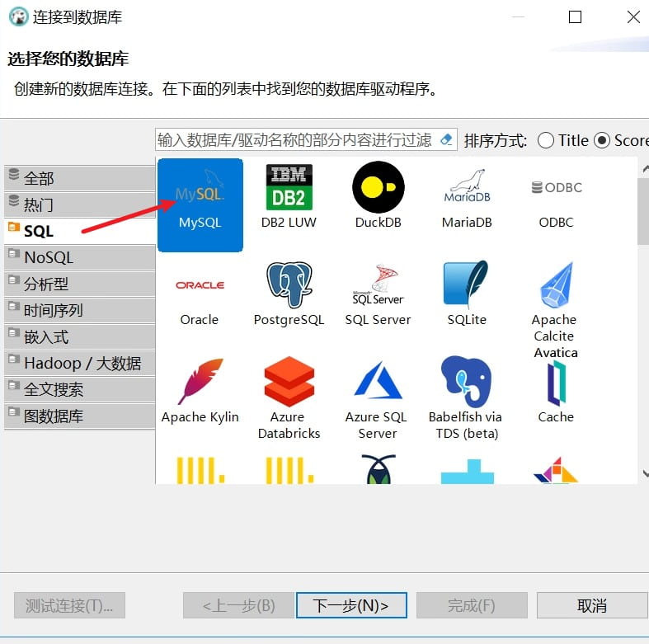The height and width of the screenshot is (644, 649).
Task: Select the SQLite feather icon
Action: click(x=466, y=284)
